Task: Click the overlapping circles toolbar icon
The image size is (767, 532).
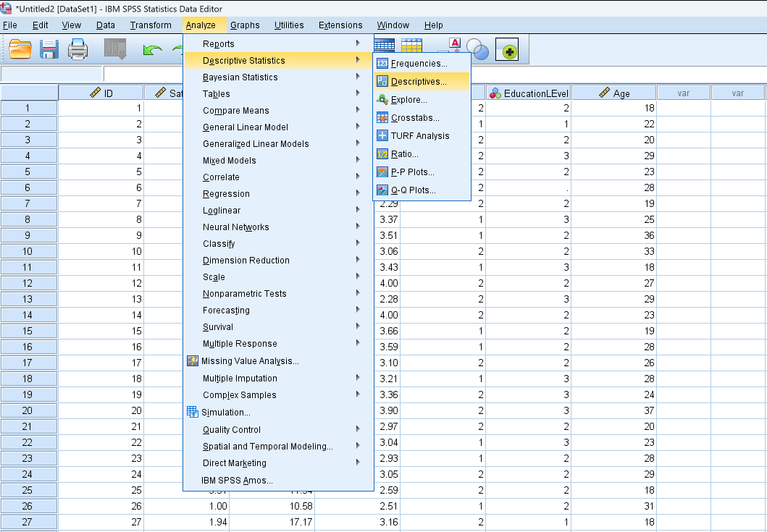Action: [x=478, y=49]
